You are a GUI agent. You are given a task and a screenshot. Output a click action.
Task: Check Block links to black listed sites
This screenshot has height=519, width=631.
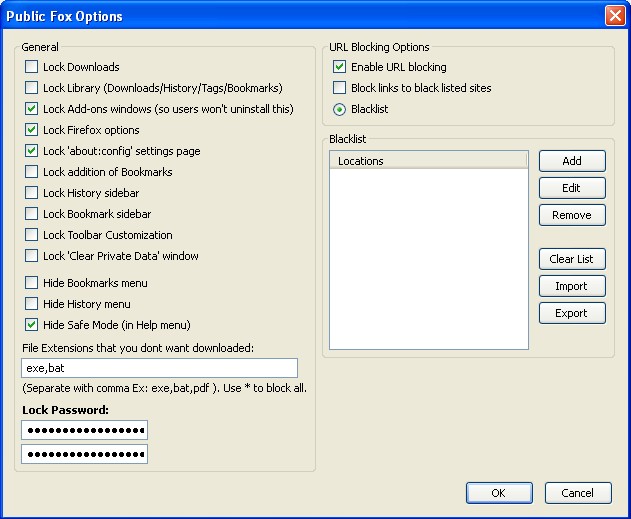pos(339,87)
